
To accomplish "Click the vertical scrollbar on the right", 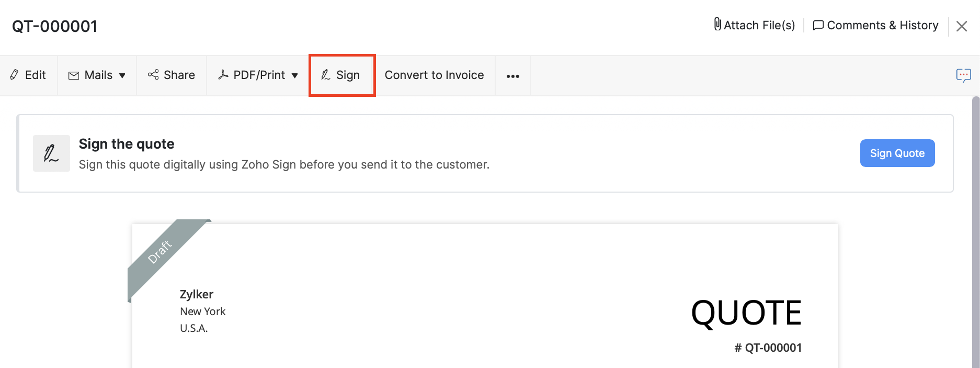I will click(x=975, y=230).
